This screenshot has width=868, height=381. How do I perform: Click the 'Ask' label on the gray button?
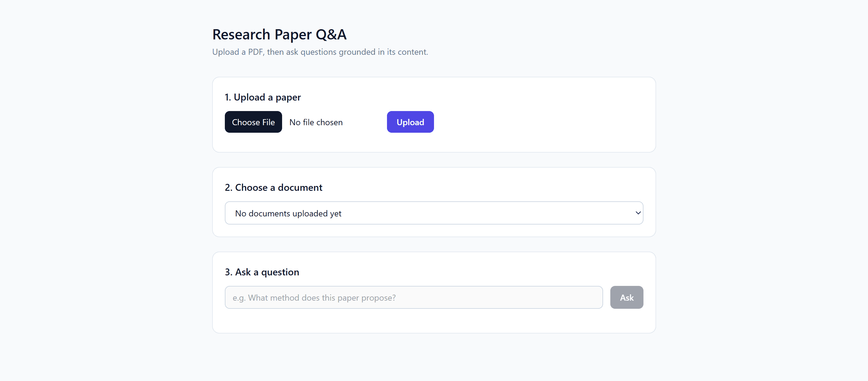click(627, 298)
